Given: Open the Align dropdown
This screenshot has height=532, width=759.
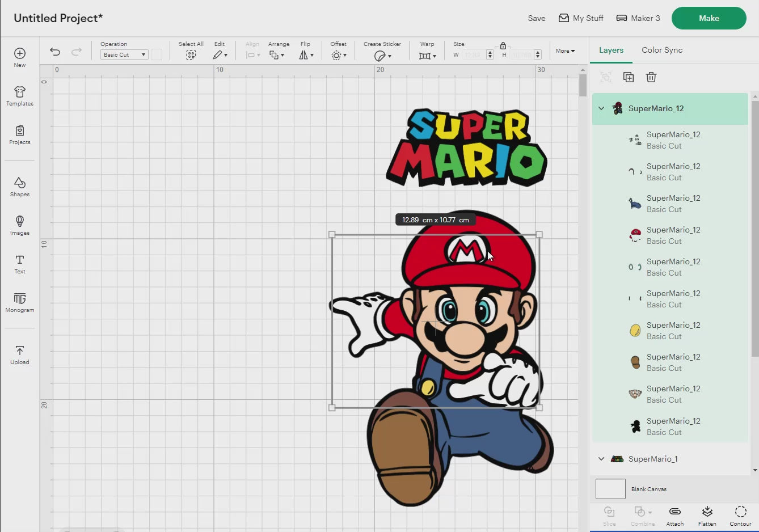Looking at the screenshot, I should click(253, 55).
